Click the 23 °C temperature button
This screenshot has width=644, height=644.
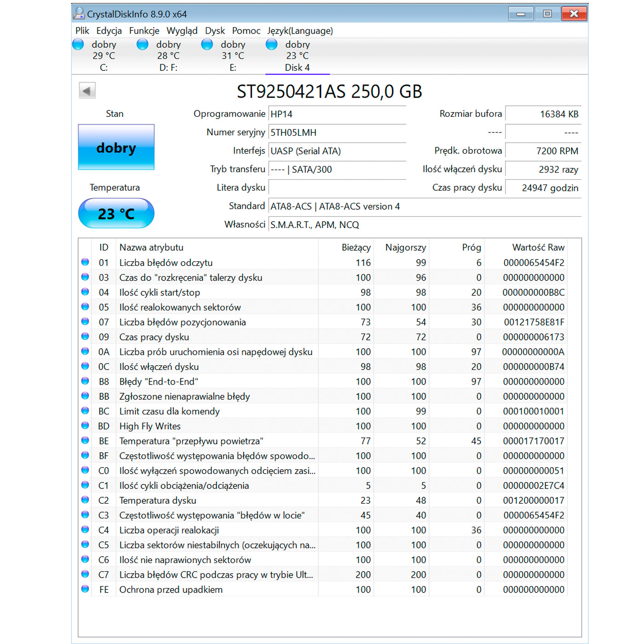coord(116,213)
